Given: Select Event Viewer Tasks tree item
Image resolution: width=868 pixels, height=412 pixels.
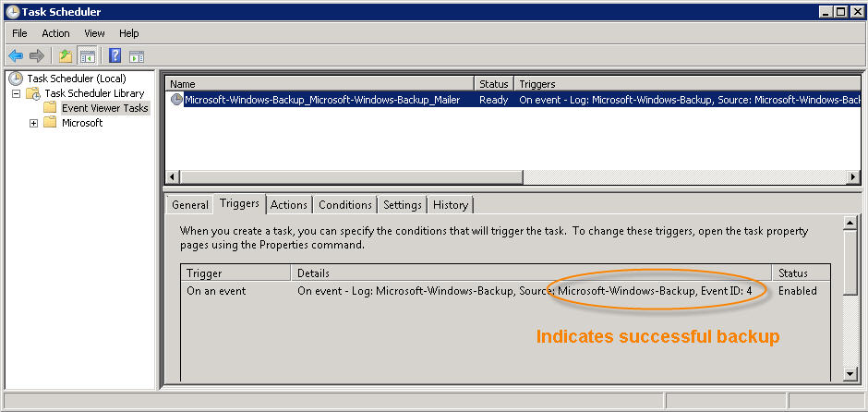Looking at the screenshot, I should tap(105, 108).
